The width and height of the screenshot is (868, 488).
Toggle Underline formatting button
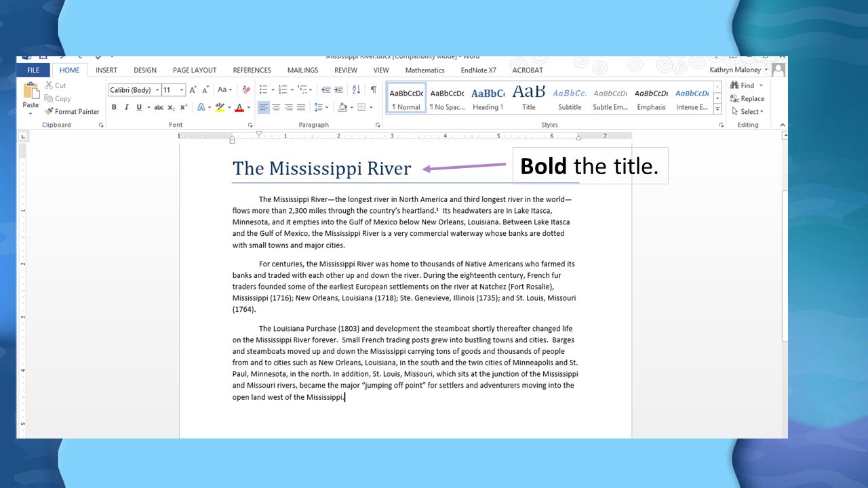tap(139, 107)
